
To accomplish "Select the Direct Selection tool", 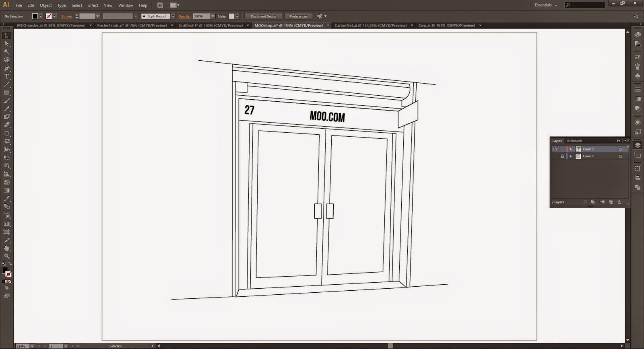I will click(6, 43).
